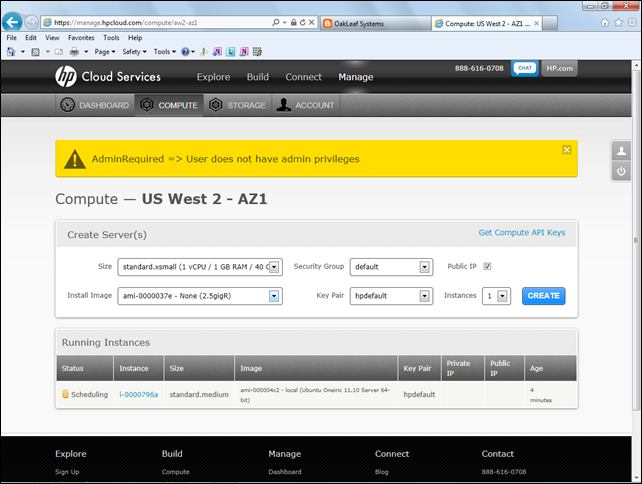The height and width of the screenshot is (484, 642).
Task: Open the Connect navigation item
Action: (x=303, y=77)
